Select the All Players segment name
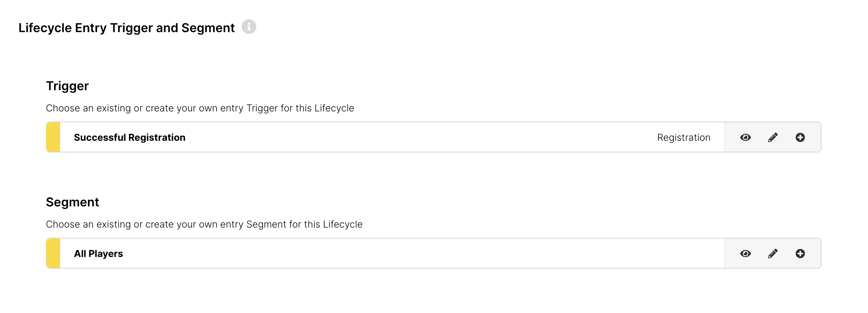Image resolution: width=868 pixels, height=313 pixels. point(98,254)
